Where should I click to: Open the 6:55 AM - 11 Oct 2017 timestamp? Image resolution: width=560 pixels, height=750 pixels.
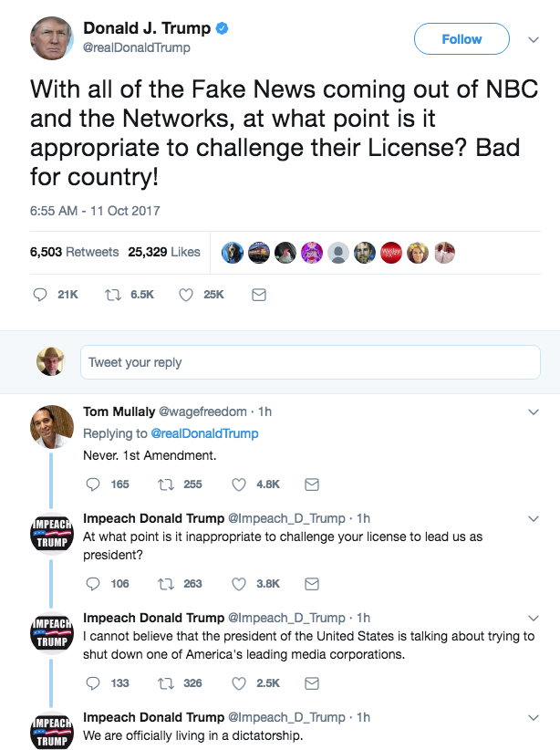(95, 211)
